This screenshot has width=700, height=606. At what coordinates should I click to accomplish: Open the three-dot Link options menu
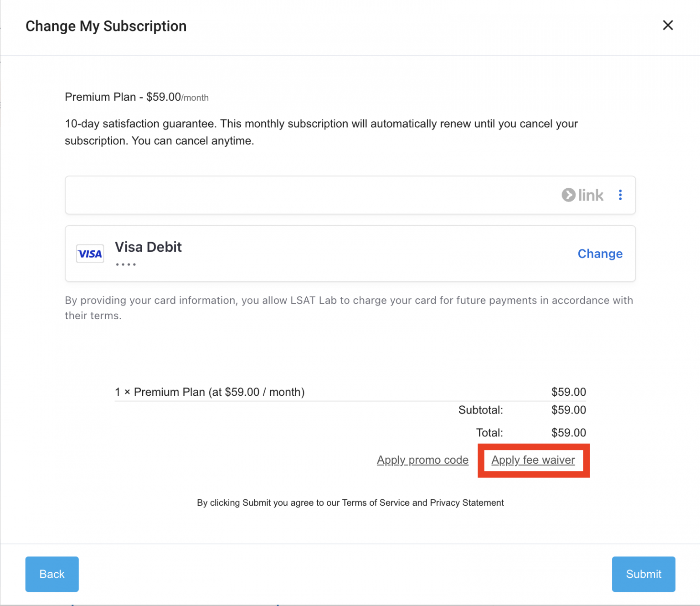pyautogui.click(x=620, y=195)
